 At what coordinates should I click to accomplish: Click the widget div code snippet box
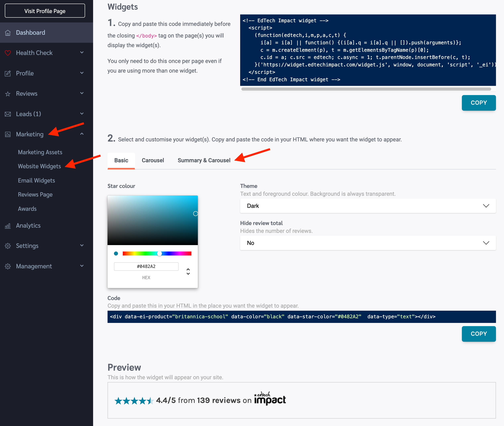(302, 317)
